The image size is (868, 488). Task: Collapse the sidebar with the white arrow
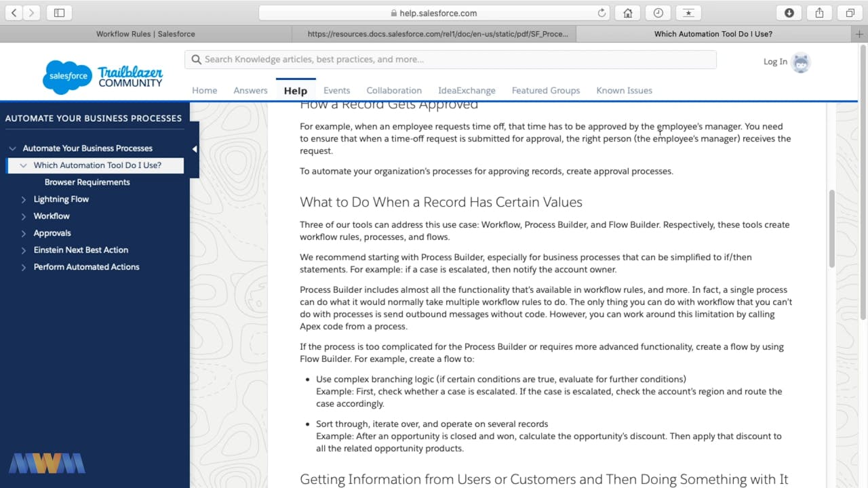tap(195, 149)
